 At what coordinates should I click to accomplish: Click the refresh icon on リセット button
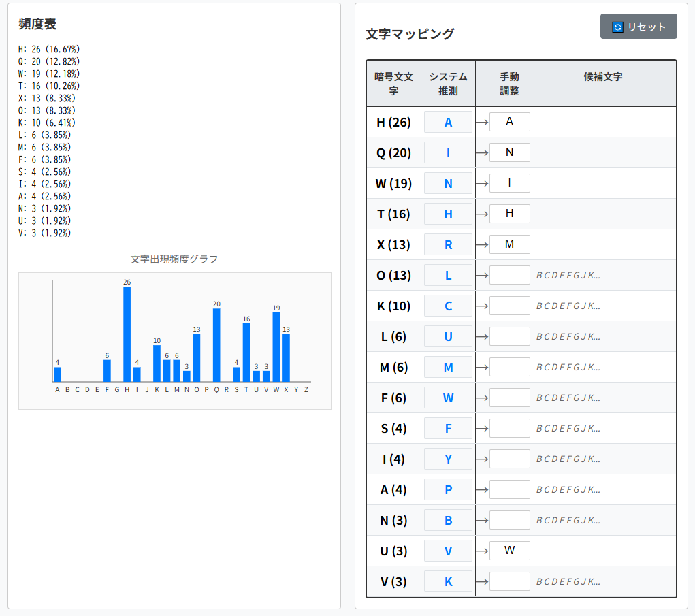point(618,27)
